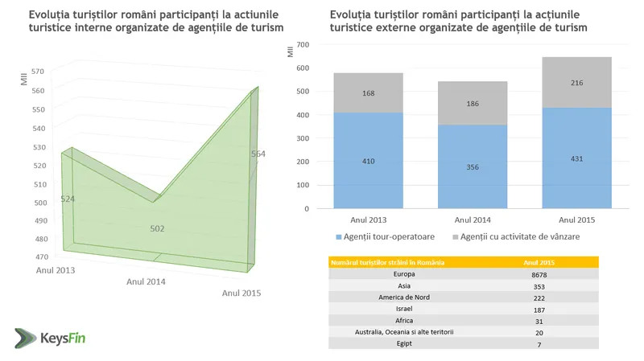The image size is (644, 361).
Task: Click the 222 value for America de Nord
Action: 539,298
